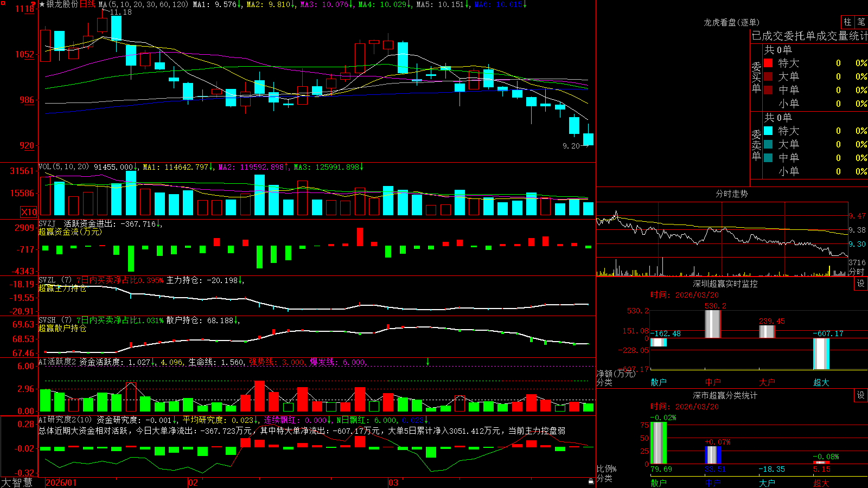Click the 03 month marker on timeline
Viewport: 868px width, 488px height.
[x=393, y=483]
